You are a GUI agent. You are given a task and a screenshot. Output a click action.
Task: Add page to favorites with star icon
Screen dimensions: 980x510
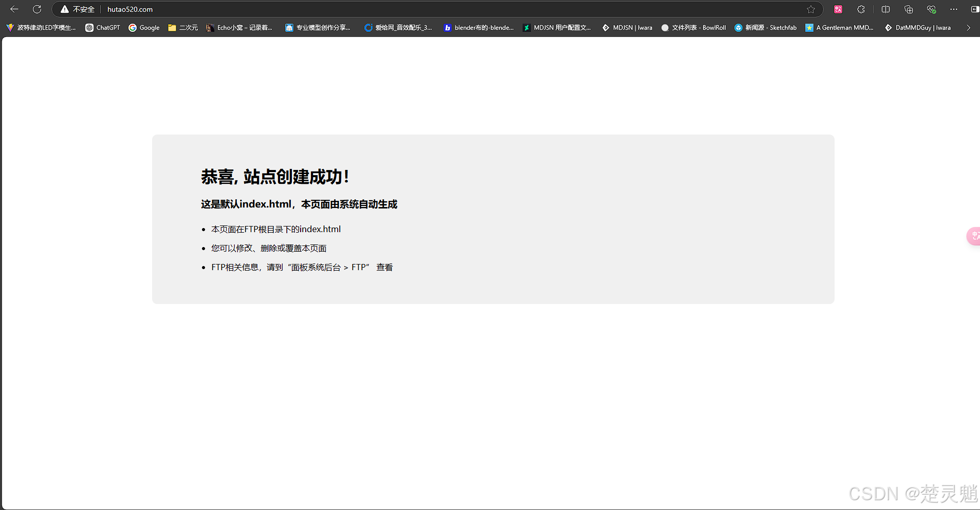point(811,9)
